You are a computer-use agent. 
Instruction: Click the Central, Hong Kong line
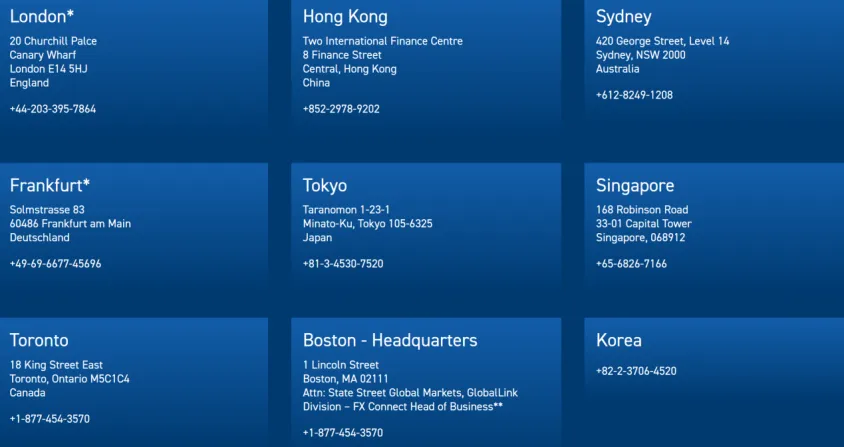(350, 69)
